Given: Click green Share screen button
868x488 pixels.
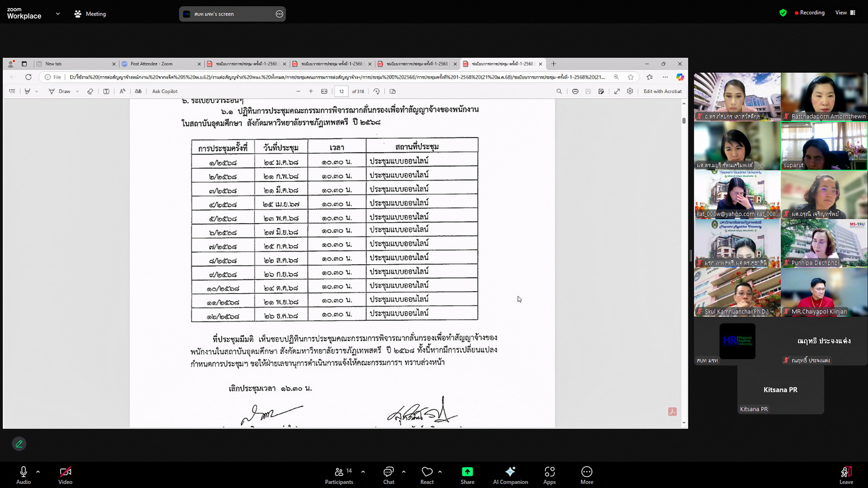Looking at the screenshot, I should pyautogui.click(x=468, y=475).
